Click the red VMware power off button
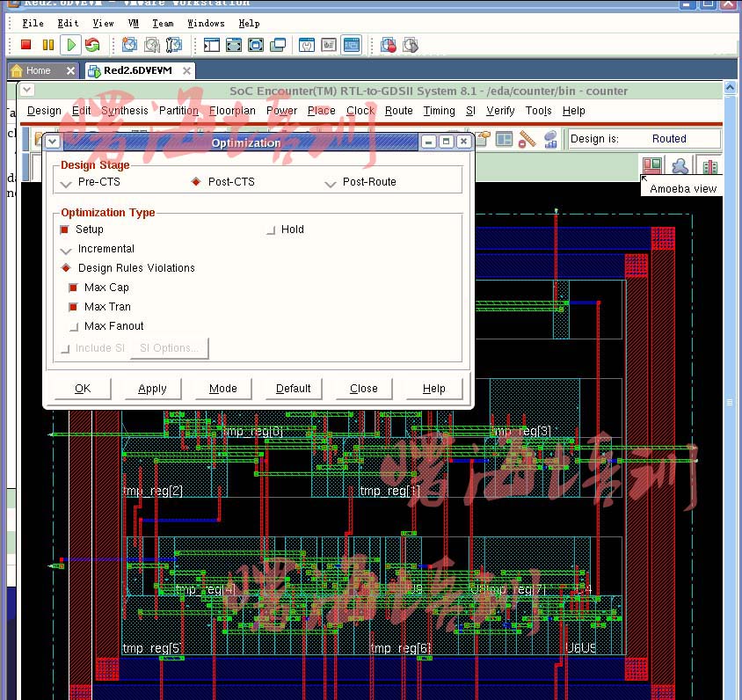Image resolution: width=742 pixels, height=700 pixels. point(25,45)
